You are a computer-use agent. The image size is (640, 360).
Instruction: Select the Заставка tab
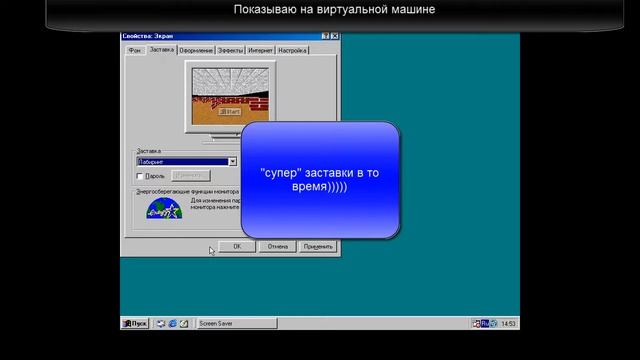pos(162,49)
